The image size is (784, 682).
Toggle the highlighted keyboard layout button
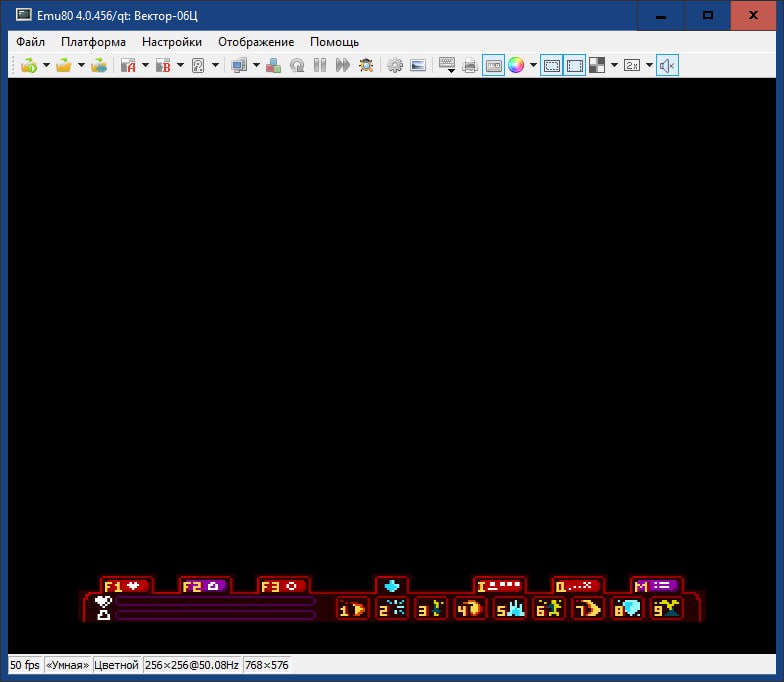pos(493,66)
